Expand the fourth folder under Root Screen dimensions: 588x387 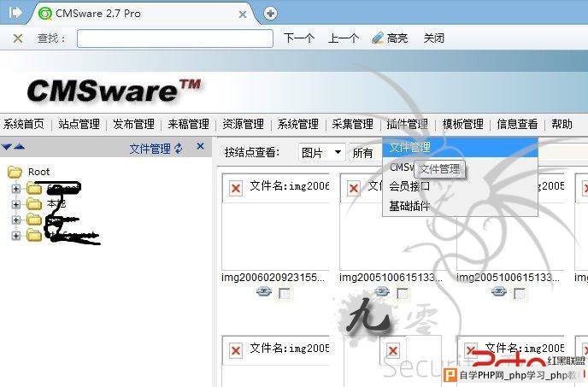point(15,236)
